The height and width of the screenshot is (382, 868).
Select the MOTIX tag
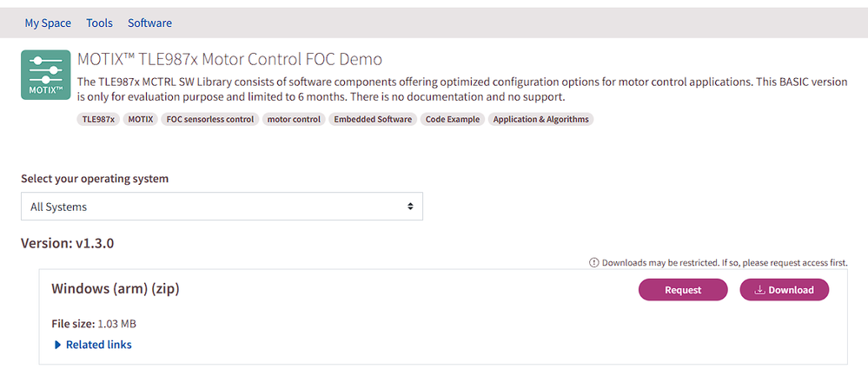(x=141, y=120)
